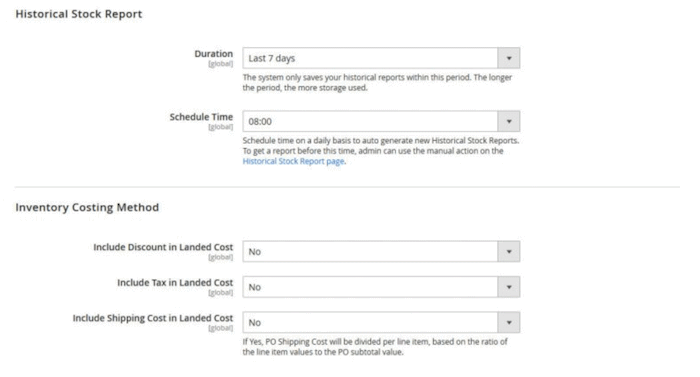This screenshot has width=700, height=377.
Task: Click the Historical Stock Report section heading
Action: pyautogui.click(x=79, y=14)
